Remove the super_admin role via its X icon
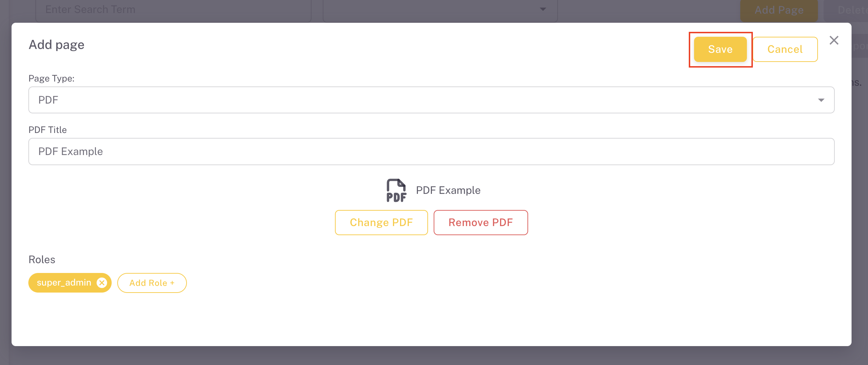 (x=102, y=282)
